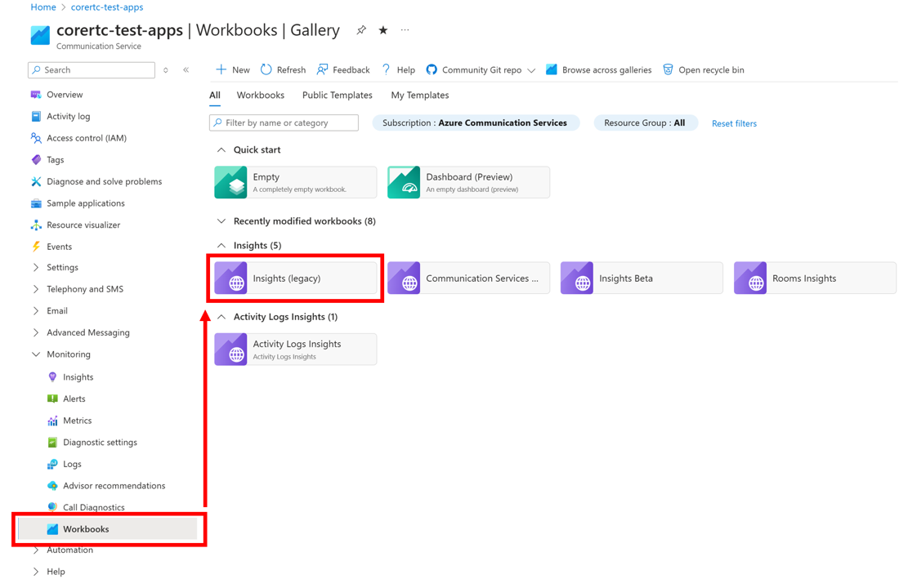
Task: Open the Subscription filter pill
Action: pos(476,122)
